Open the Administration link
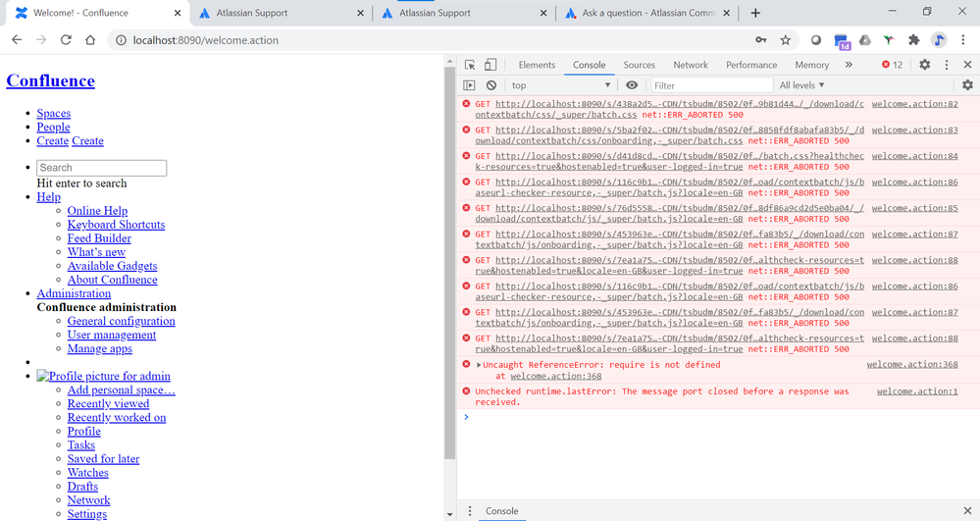 [74, 293]
